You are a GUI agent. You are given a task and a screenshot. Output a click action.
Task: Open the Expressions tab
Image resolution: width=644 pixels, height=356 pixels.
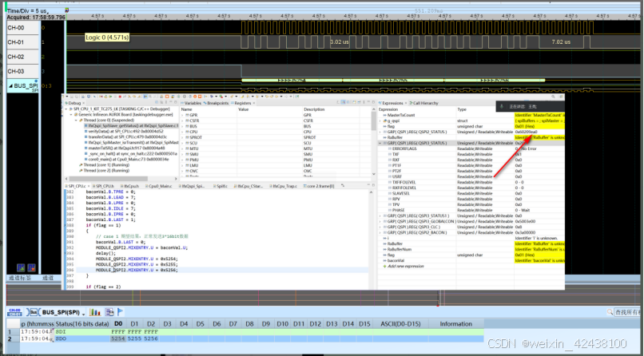tap(392, 103)
